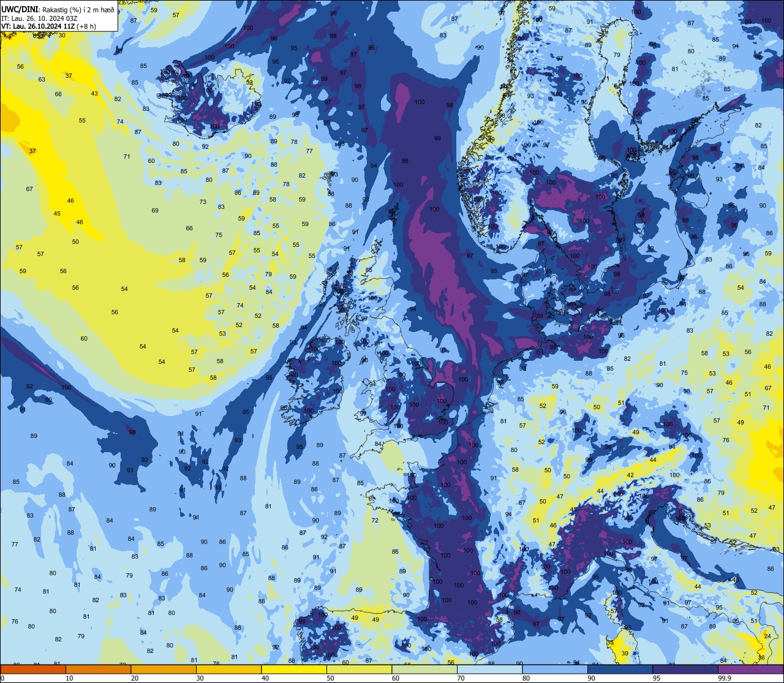Click the map value 24
The width and height of the screenshot is (784, 683).
point(767,636)
